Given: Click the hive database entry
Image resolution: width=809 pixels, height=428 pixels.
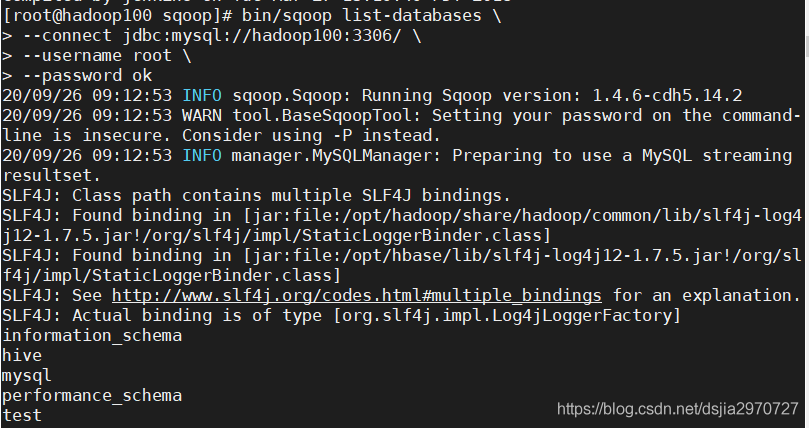Looking at the screenshot, I should [22, 355].
